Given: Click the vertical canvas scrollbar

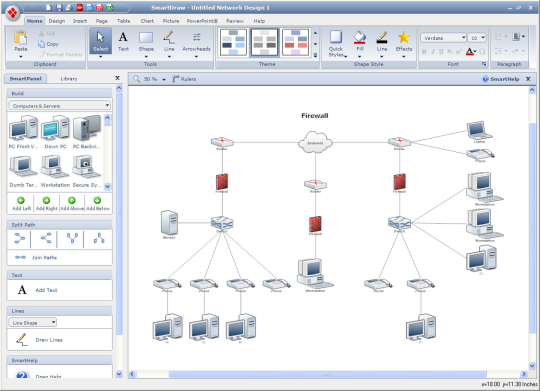Looking at the screenshot, I should pos(532,227).
